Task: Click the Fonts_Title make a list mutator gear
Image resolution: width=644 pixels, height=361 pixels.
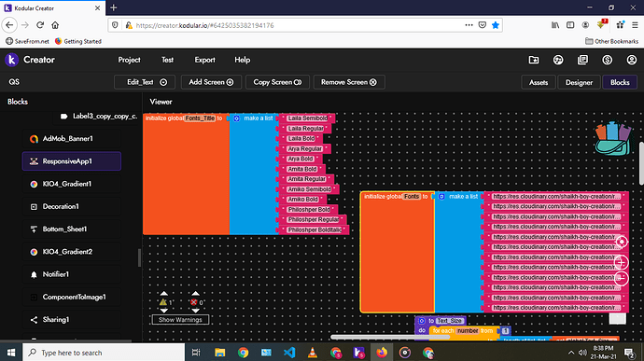Action: tap(236, 118)
